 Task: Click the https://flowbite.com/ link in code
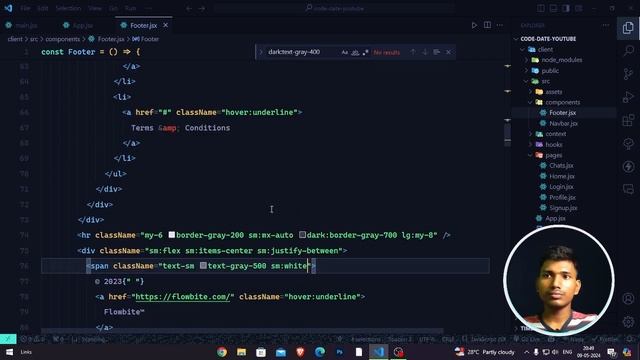[x=183, y=297]
